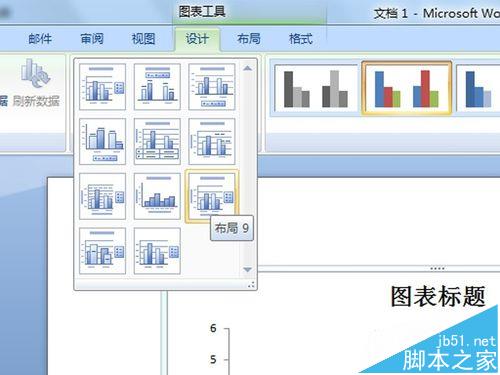The height and width of the screenshot is (375, 500).
Task: Switch to the 布局 (Layout) tab
Action: pyautogui.click(x=249, y=39)
